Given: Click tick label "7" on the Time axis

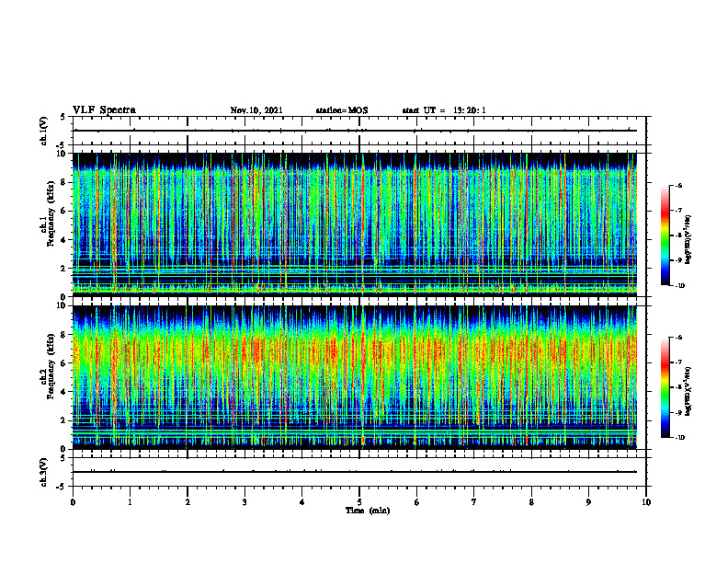Looking at the screenshot, I should [474, 502].
